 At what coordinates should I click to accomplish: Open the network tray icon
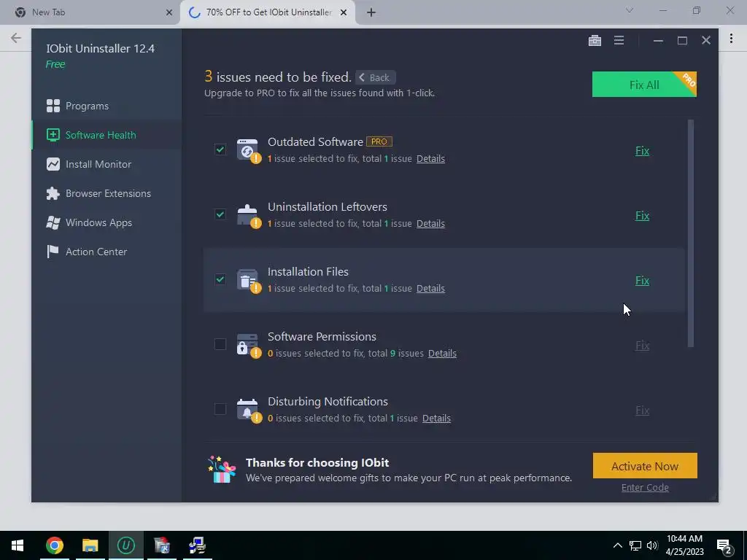pos(635,545)
